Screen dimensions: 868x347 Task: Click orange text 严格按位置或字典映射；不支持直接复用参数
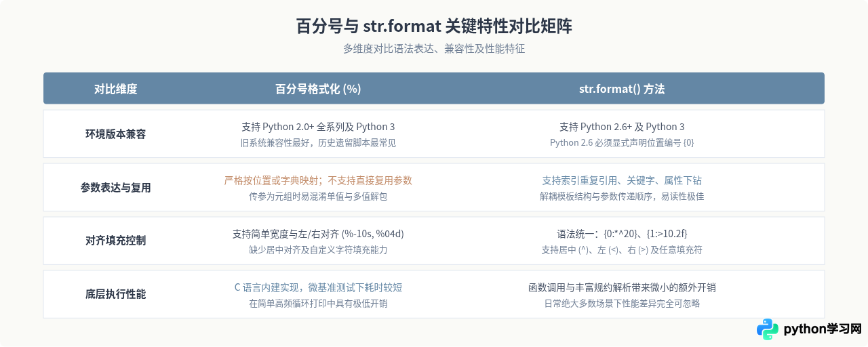[318, 180]
